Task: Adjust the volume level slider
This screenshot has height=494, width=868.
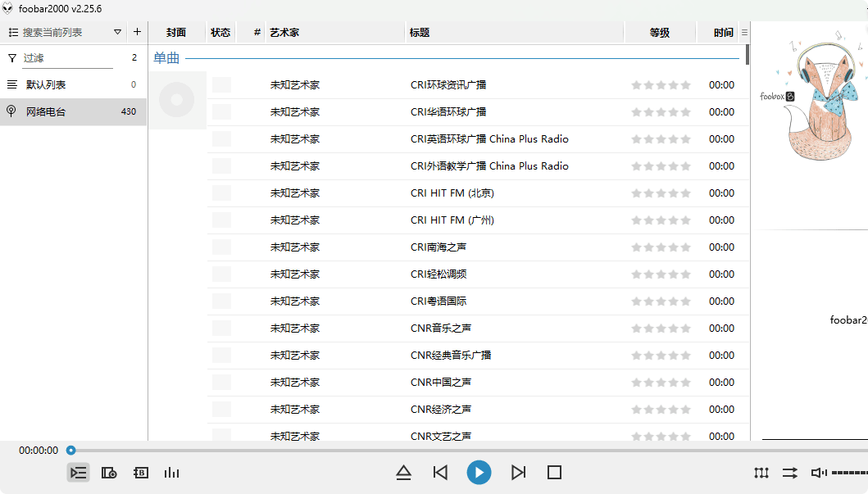Action: (849, 473)
